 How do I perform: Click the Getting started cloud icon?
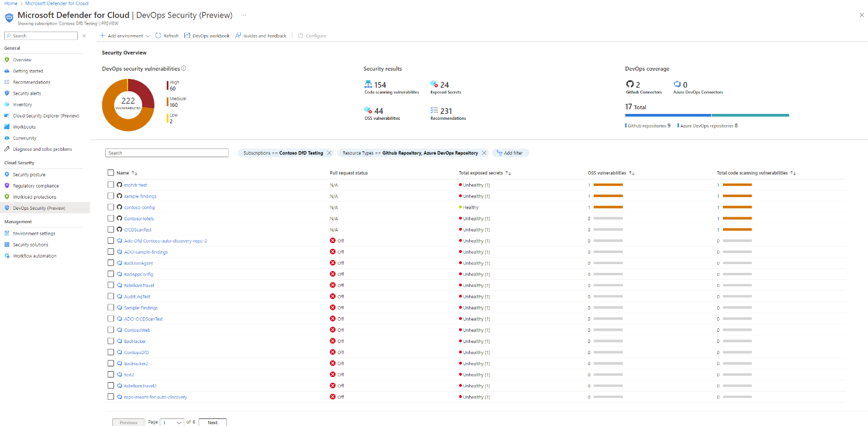(7, 71)
